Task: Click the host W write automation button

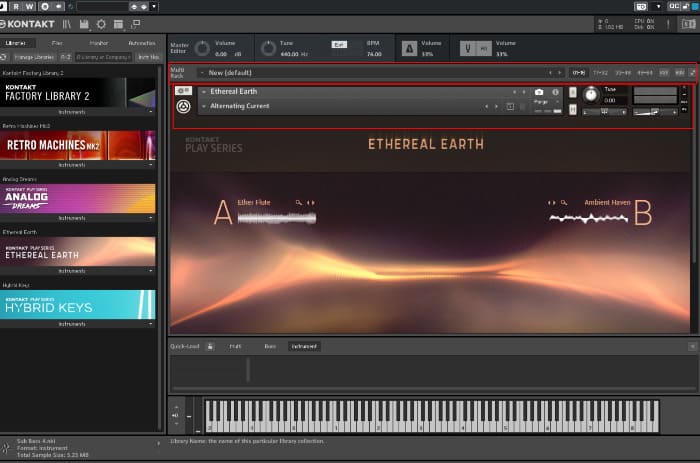Action: [x=29, y=6]
